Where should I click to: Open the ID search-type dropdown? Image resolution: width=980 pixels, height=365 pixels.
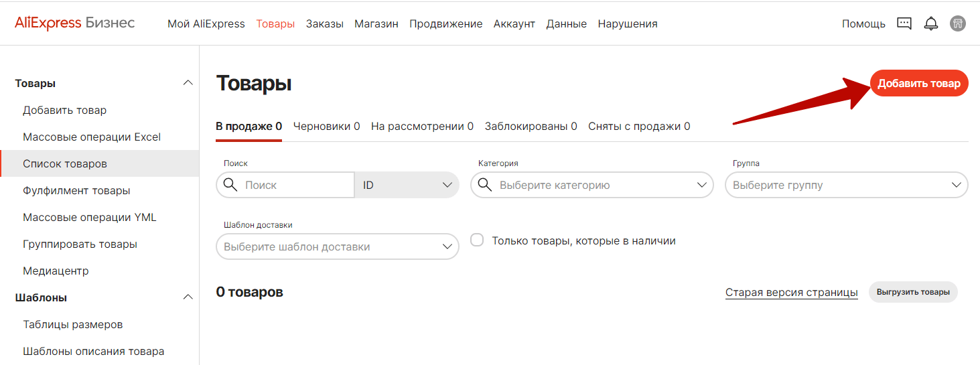[x=407, y=185]
